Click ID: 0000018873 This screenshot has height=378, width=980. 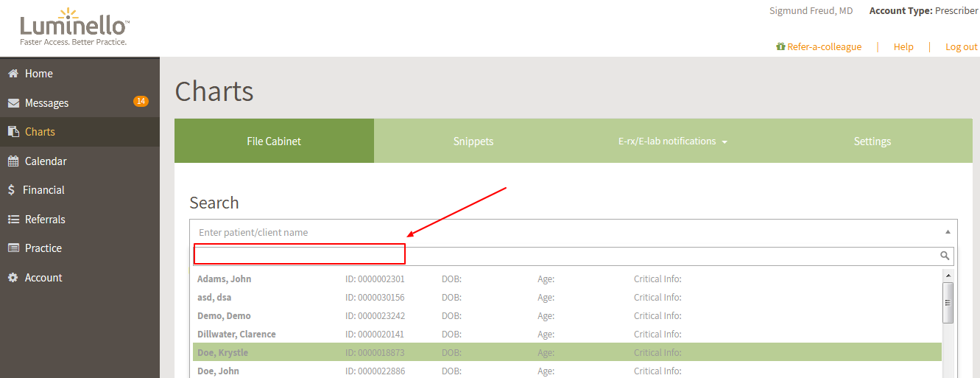[x=375, y=352]
